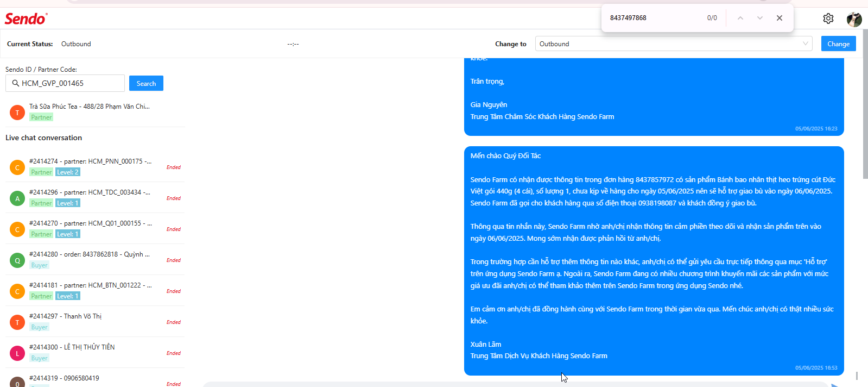This screenshot has height=387, width=868.
Task: Click the Change button
Action: coord(838,44)
